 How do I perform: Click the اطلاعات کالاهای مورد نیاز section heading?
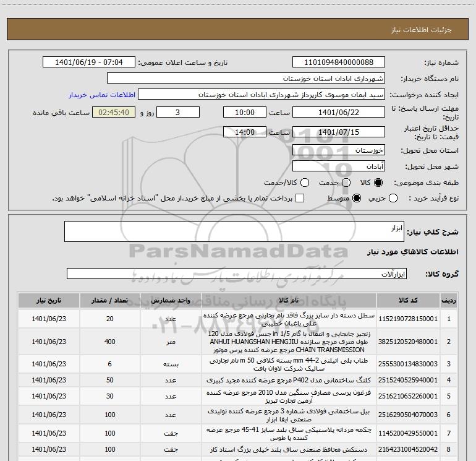pos(413,252)
